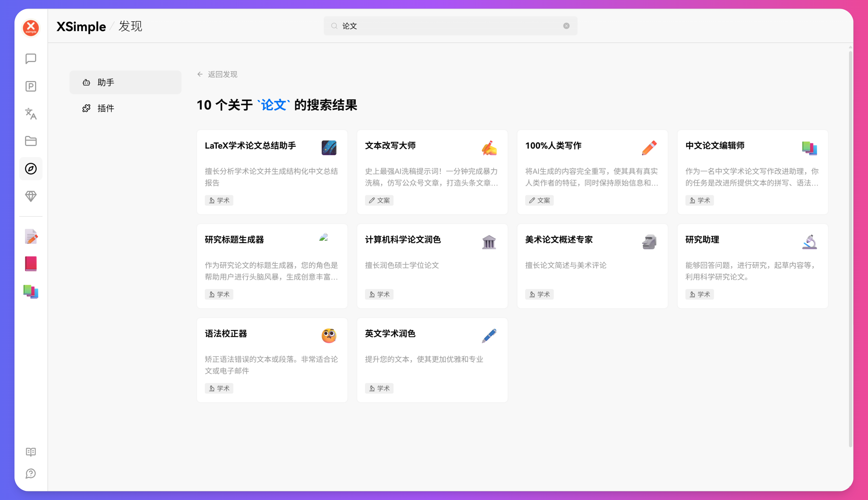Open the 语法校正器 card title
868x500 pixels.
(226, 334)
